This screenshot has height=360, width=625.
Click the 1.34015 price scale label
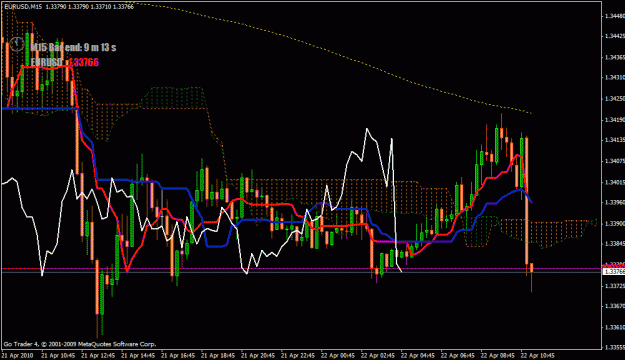tap(614, 182)
